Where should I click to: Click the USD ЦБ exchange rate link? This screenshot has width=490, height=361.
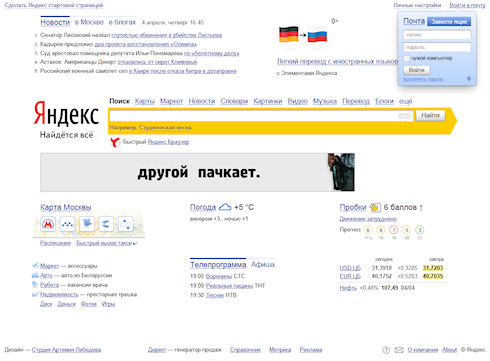350,268
